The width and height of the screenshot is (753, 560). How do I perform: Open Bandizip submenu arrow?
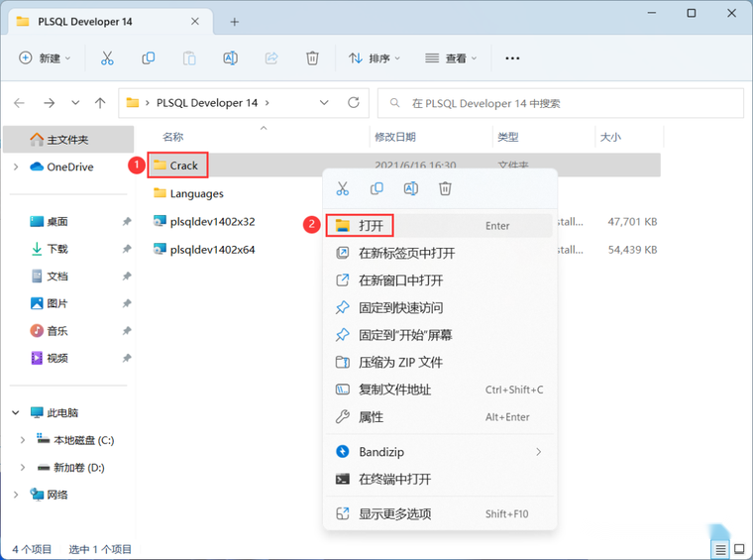point(538,452)
